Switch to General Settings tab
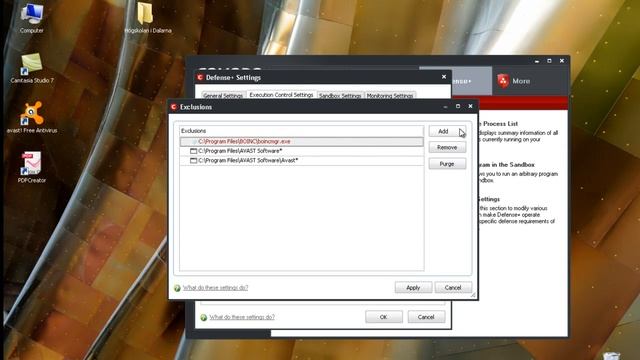 [223, 96]
